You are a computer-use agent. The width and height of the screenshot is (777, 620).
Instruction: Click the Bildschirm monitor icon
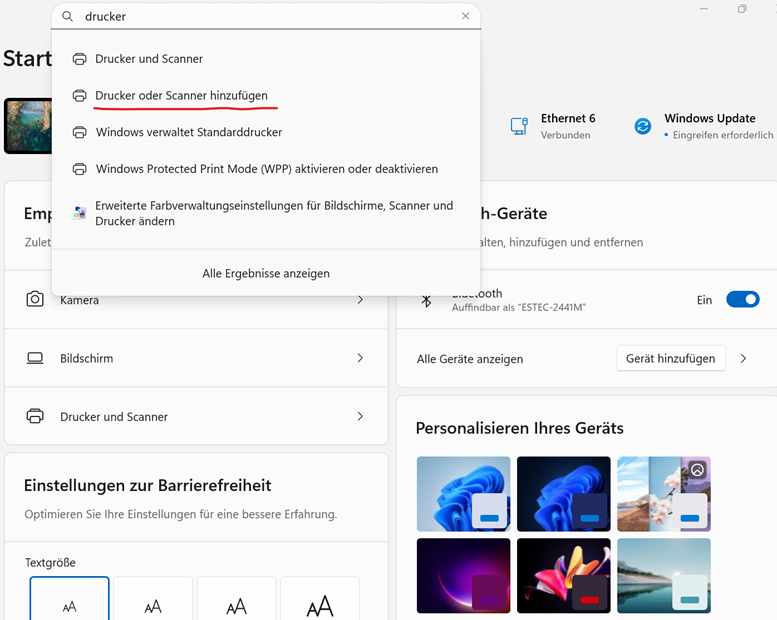click(x=35, y=358)
